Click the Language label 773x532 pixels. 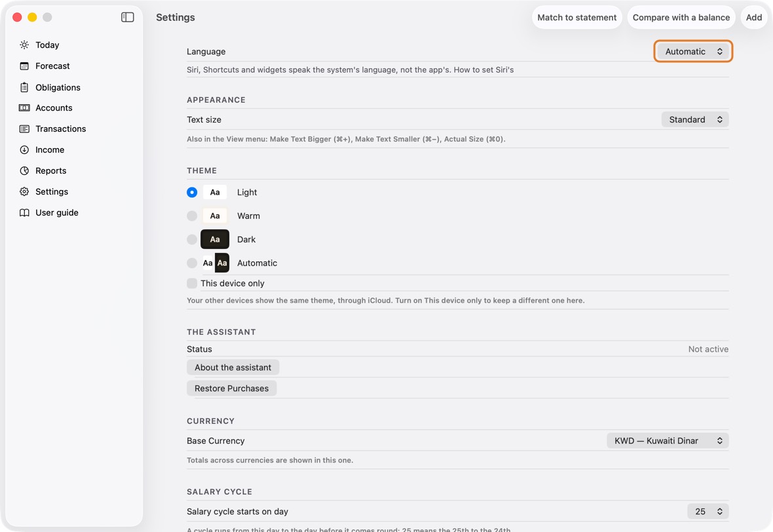pyautogui.click(x=206, y=52)
